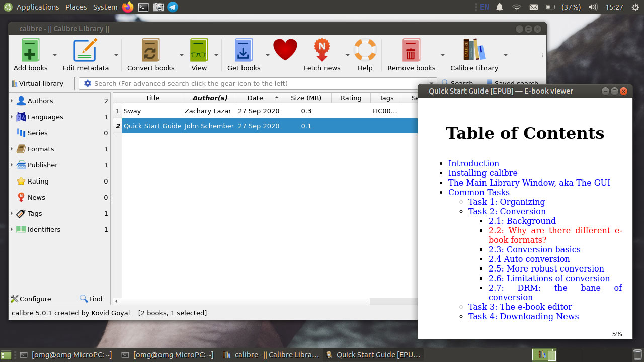Expand the Formats category

point(12,149)
